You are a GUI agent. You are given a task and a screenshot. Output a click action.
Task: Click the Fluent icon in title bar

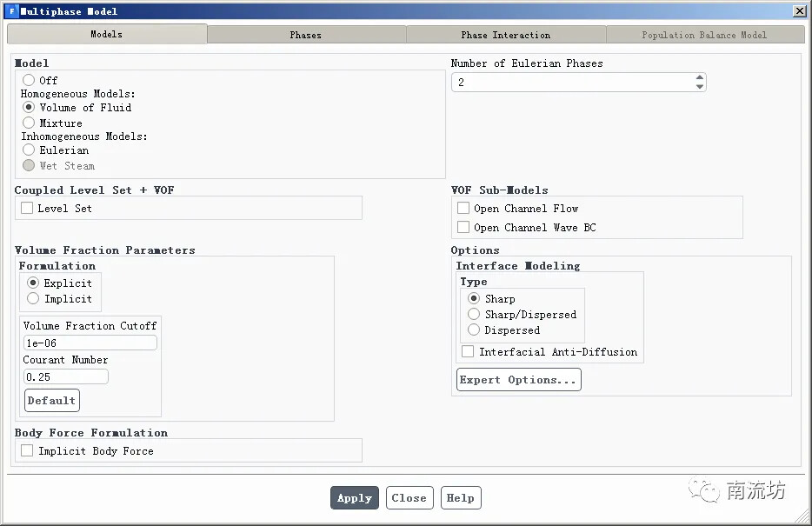11,11
